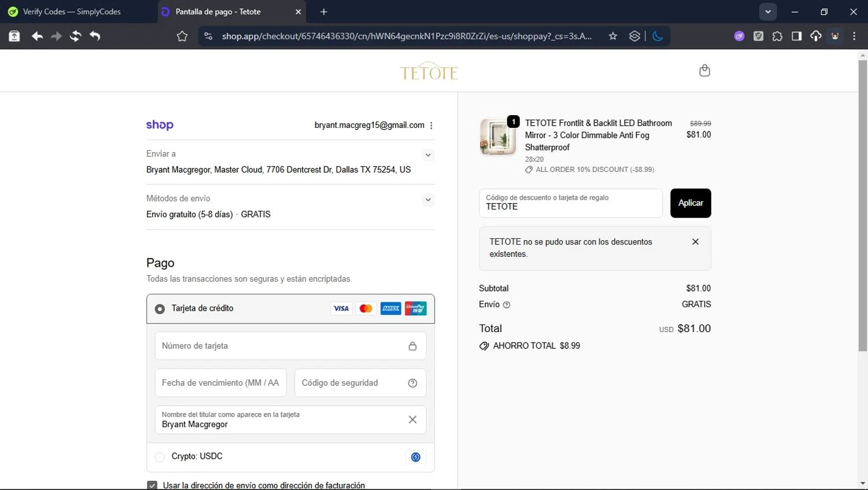Click the cardholder name field

290,419
